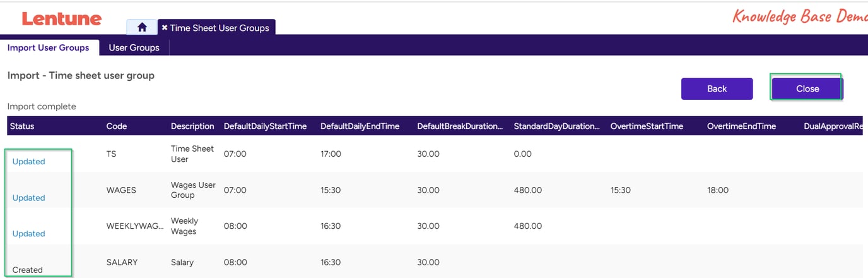Click 30.00 break duration in SALARY row

click(x=428, y=262)
